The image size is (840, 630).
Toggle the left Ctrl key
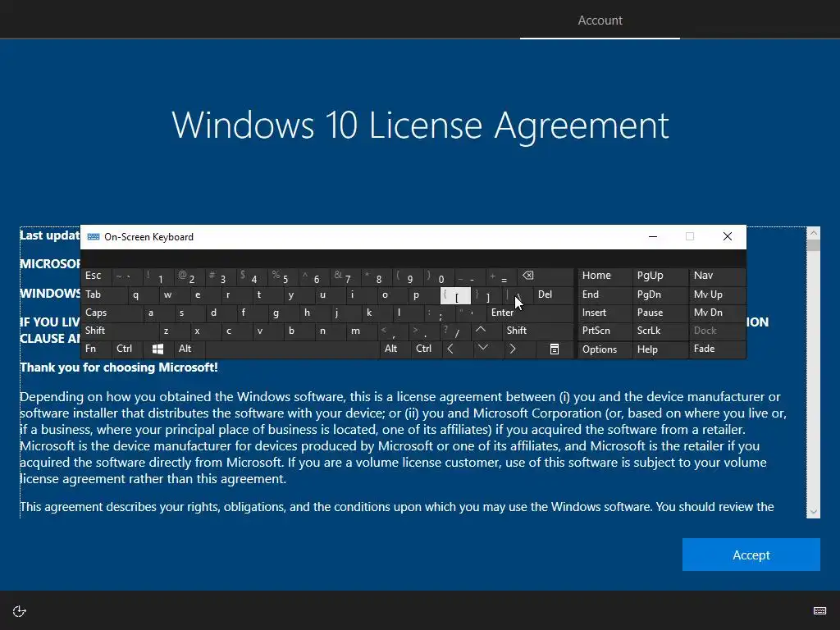[x=127, y=349]
